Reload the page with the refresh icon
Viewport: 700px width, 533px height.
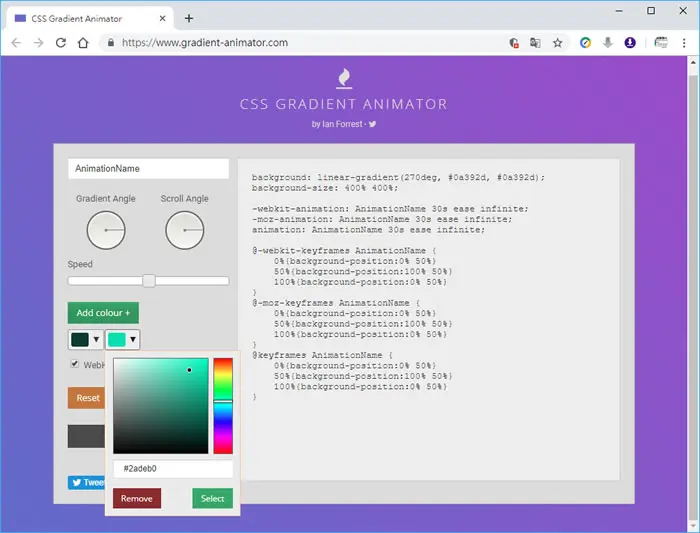coord(61,43)
